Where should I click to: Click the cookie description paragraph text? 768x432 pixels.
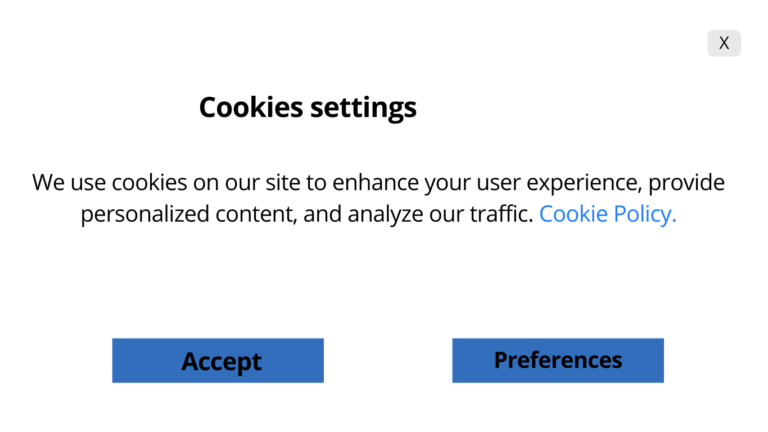378,198
